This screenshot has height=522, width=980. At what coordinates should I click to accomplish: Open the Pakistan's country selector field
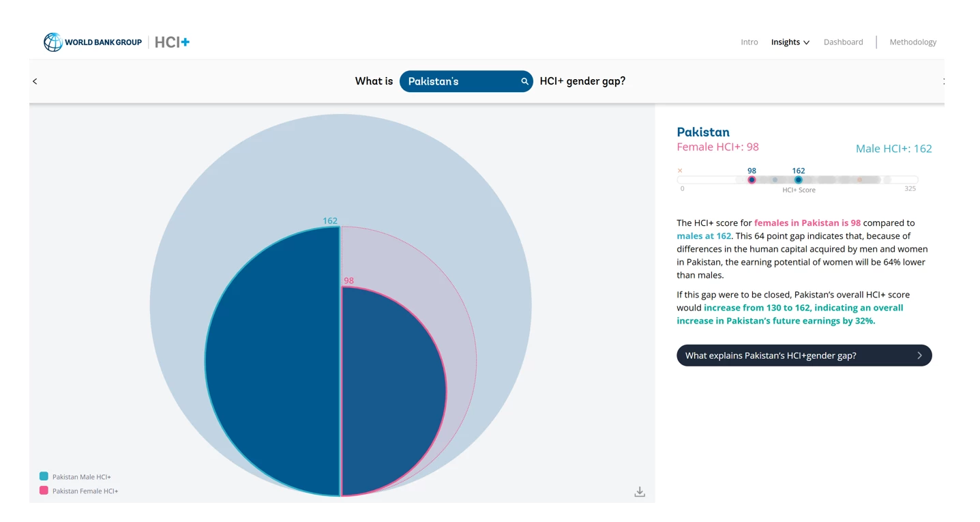point(458,81)
